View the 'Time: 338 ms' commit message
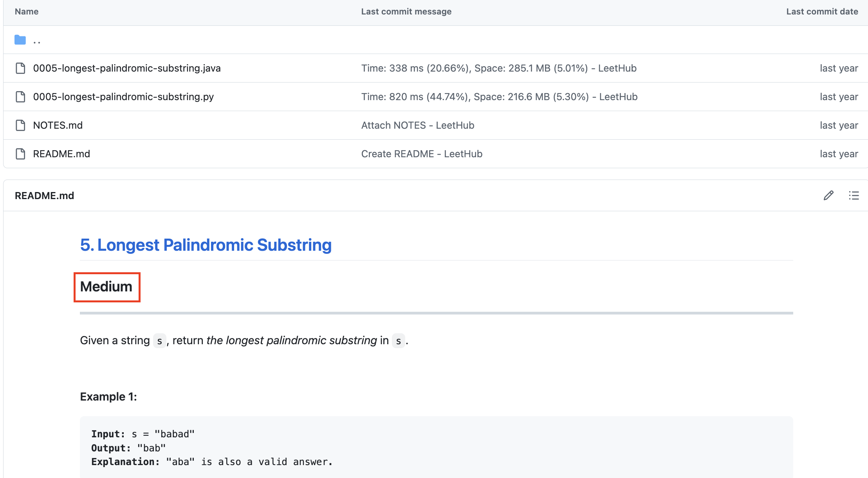The image size is (868, 478). click(498, 68)
